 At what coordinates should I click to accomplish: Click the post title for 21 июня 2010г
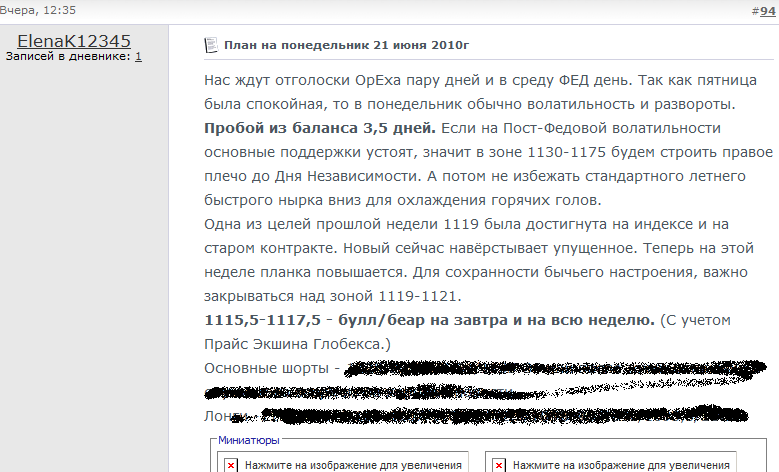pos(346,45)
